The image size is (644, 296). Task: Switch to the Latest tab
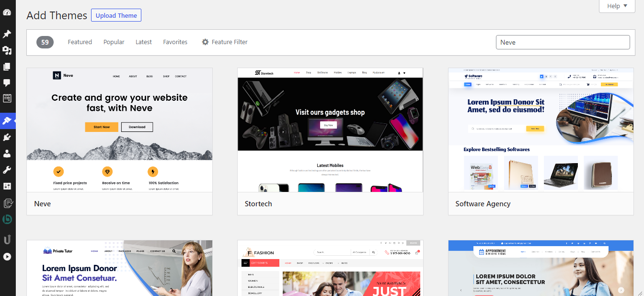click(144, 42)
